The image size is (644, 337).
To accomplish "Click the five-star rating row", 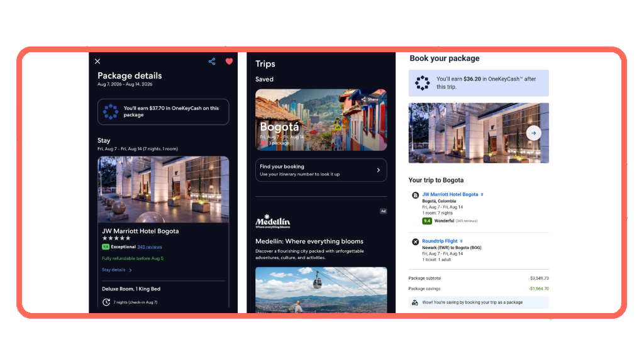I will coord(116,238).
